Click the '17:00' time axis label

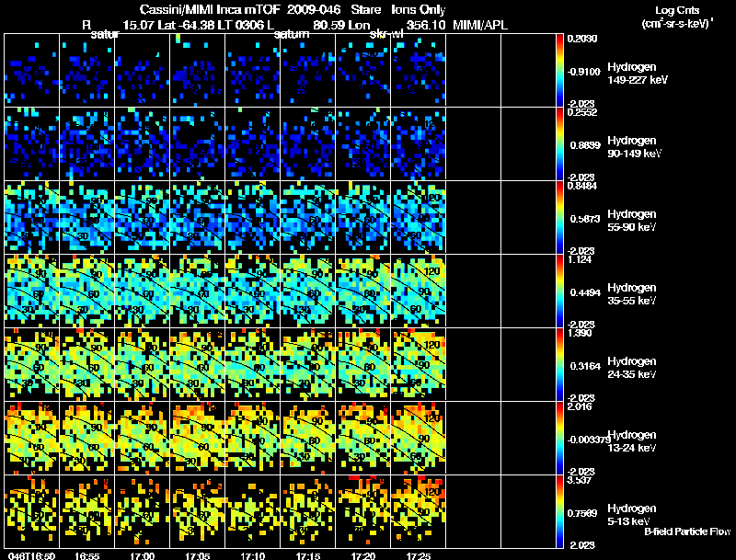coord(143,555)
